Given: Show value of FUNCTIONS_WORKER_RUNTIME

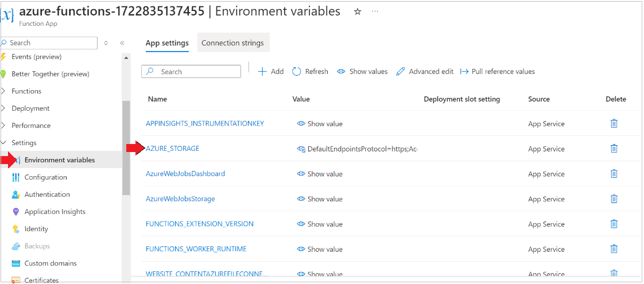Looking at the screenshot, I should (x=320, y=249).
